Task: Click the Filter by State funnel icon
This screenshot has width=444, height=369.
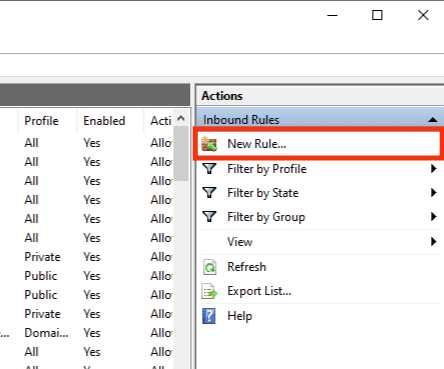Action: click(209, 193)
